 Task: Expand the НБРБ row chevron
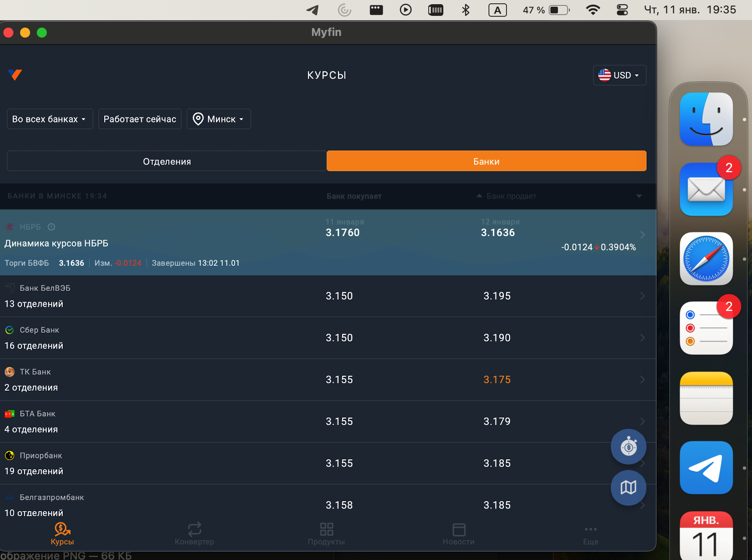point(642,235)
